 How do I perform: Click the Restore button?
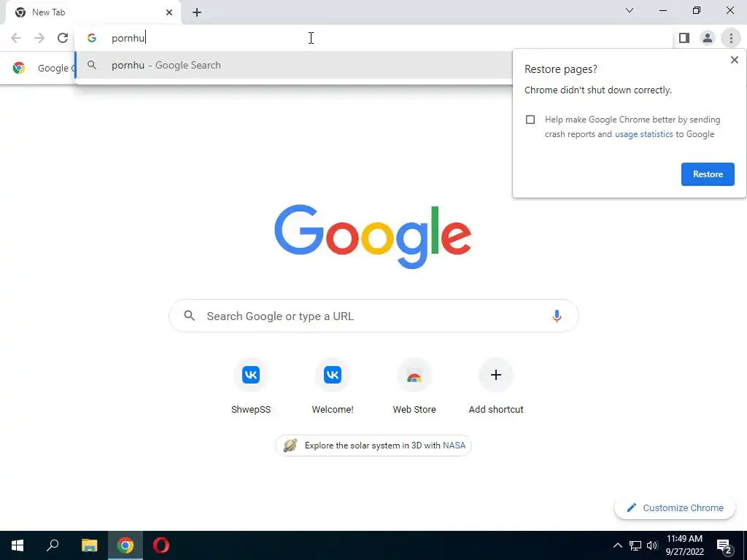pyautogui.click(x=708, y=174)
